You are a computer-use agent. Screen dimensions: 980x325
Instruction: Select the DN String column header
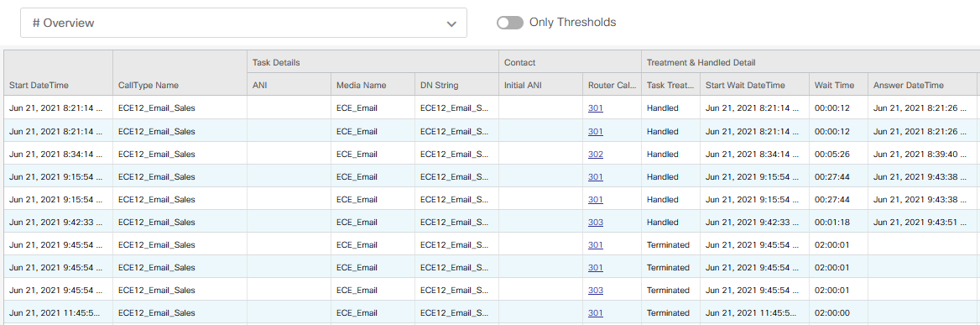click(456, 85)
